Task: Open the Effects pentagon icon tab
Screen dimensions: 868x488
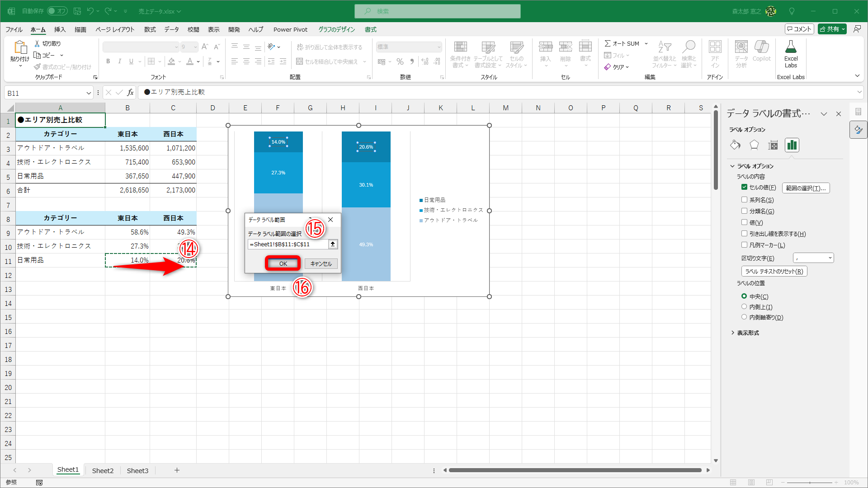Action: click(x=754, y=145)
